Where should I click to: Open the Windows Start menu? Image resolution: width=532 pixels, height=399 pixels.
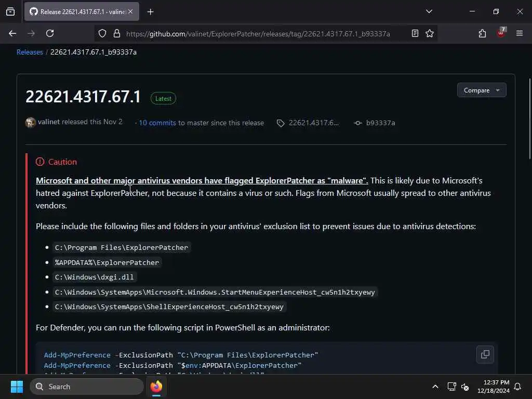(x=17, y=387)
